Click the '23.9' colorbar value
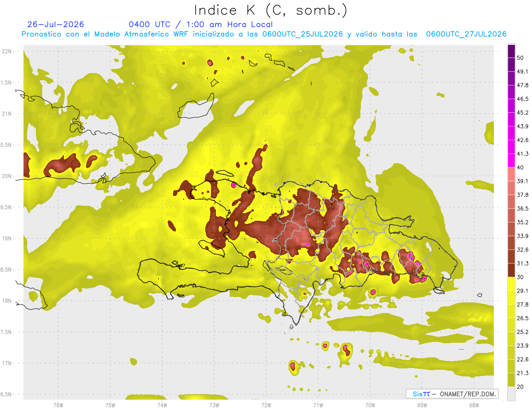Image resolution: width=532 pixels, height=411 pixels. [x=523, y=346]
